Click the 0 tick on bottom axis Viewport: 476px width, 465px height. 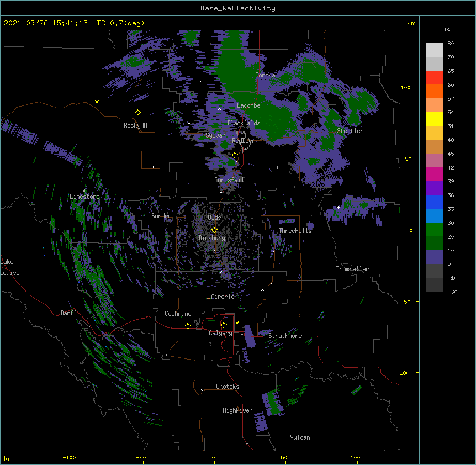click(x=213, y=457)
